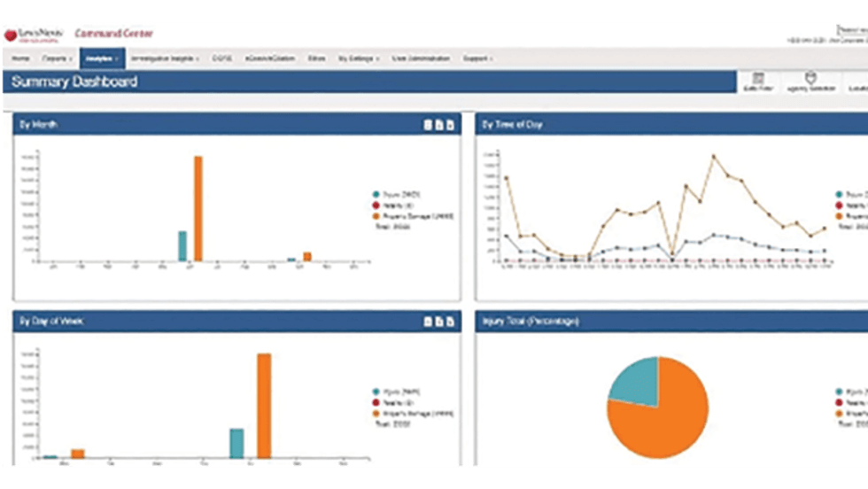The height and width of the screenshot is (489, 868).
Task: Click leftmost export icon in By Month panel
Action: coord(428,125)
